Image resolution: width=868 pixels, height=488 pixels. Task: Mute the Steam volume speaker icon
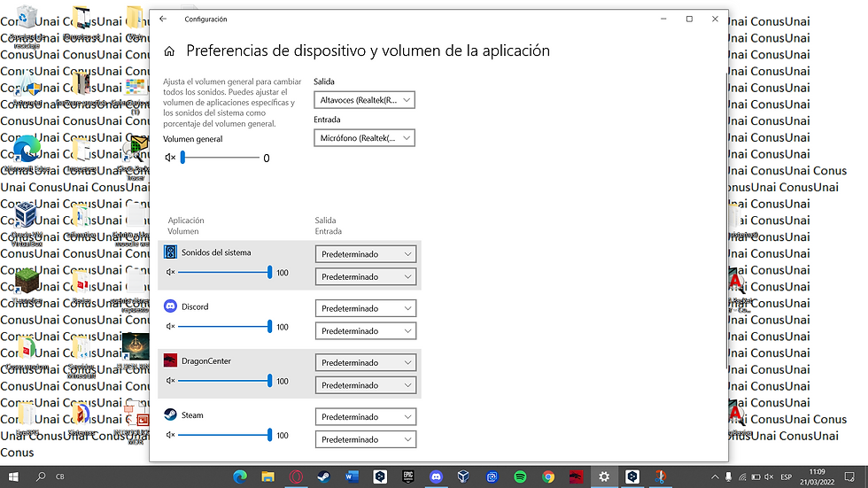click(170, 435)
